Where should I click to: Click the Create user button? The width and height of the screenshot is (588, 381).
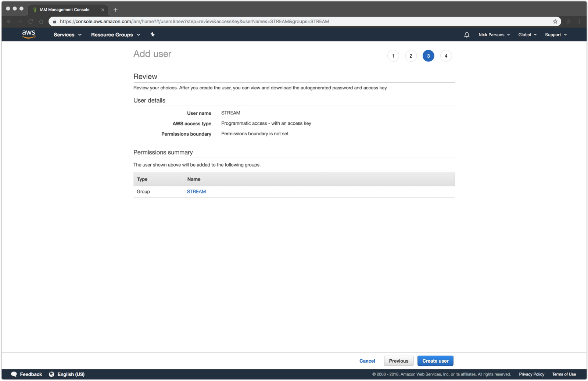tap(435, 361)
